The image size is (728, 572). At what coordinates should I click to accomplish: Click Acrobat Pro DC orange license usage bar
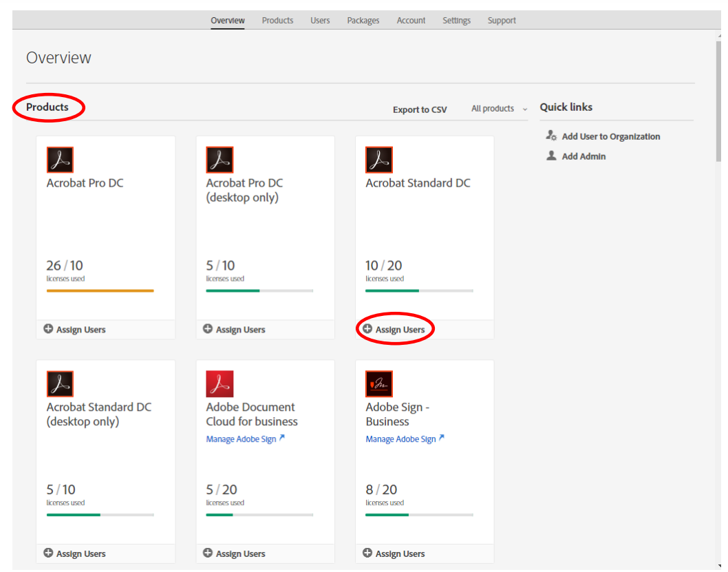(x=100, y=290)
